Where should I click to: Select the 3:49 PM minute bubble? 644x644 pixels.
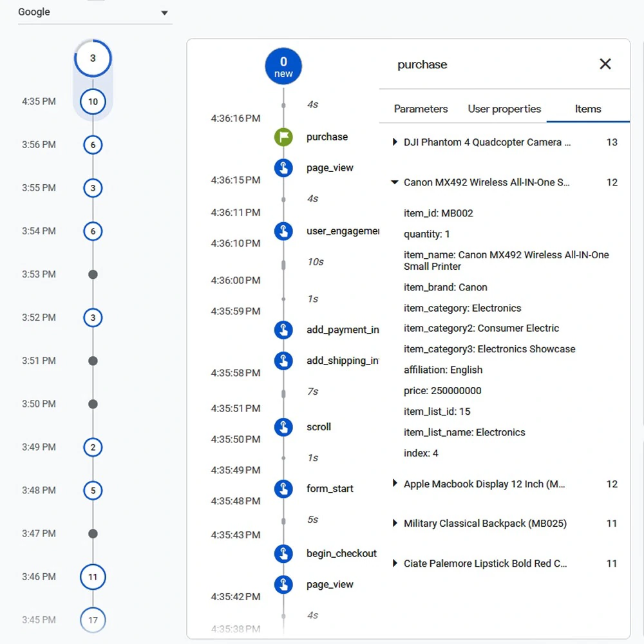pyautogui.click(x=93, y=448)
